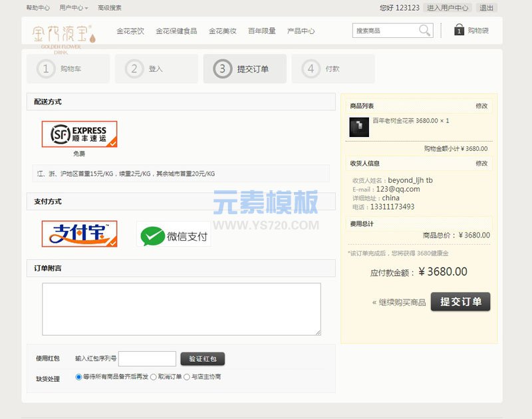The height and width of the screenshot is (419, 532).
Task: Open the 帮助中心 link
Action: (38, 8)
